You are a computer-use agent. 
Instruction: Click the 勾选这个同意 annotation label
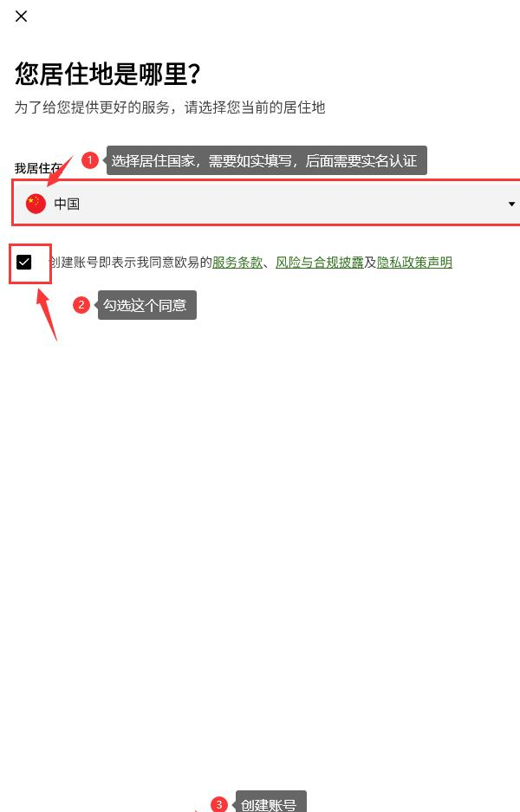(x=146, y=305)
